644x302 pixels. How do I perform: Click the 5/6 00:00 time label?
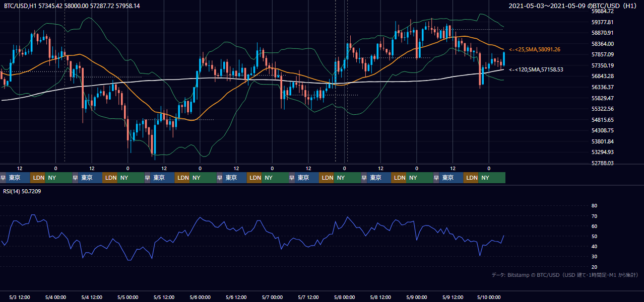point(200,297)
